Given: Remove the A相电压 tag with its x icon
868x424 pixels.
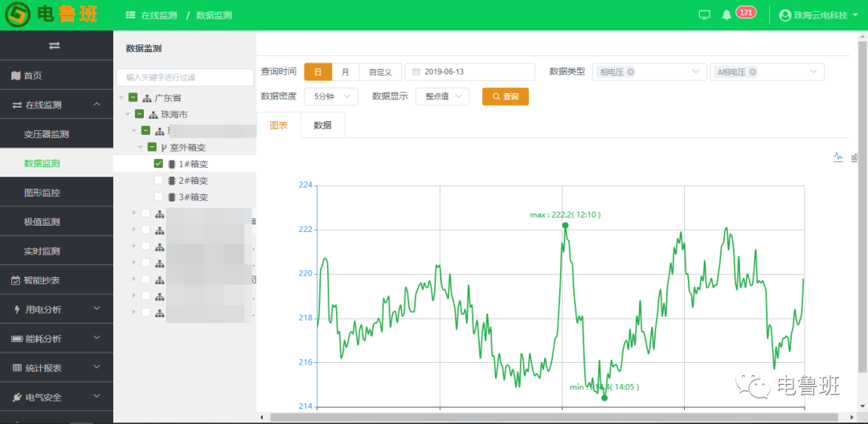Looking at the screenshot, I should pyautogui.click(x=752, y=71).
